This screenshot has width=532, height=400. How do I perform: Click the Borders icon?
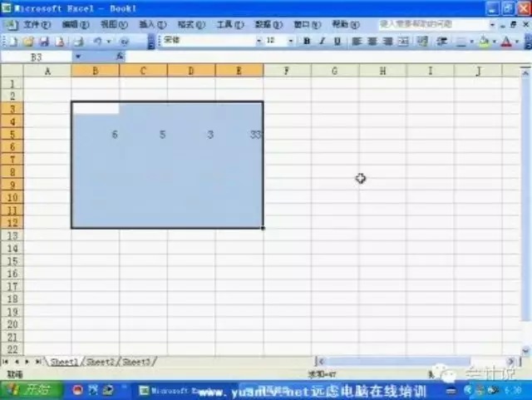461,42
